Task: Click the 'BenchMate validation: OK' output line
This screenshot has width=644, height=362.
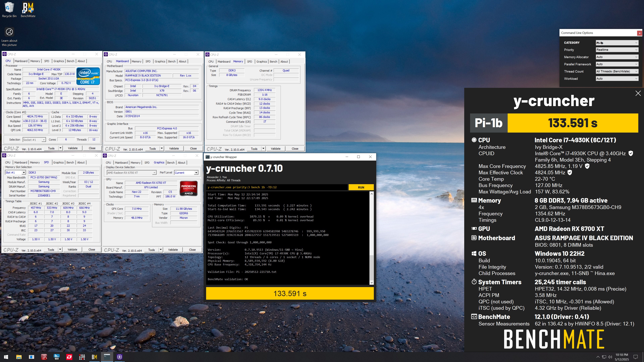Action: 228,279
